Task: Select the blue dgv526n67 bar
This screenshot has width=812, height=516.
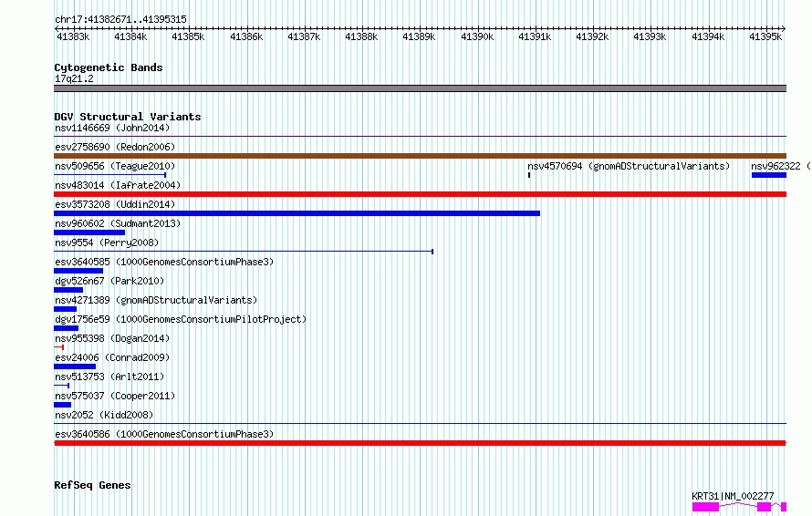Action: coord(68,290)
